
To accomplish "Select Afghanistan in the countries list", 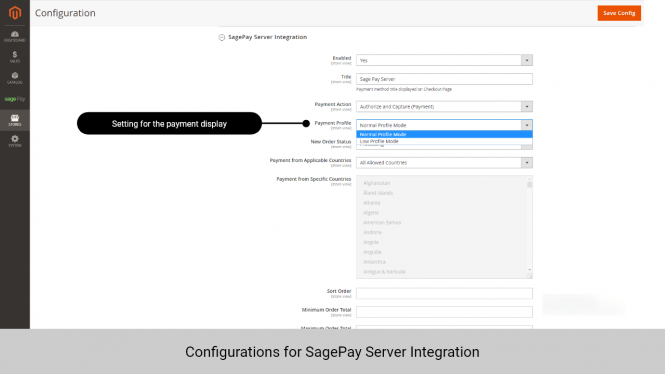I will pyautogui.click(x=377, y=183).
